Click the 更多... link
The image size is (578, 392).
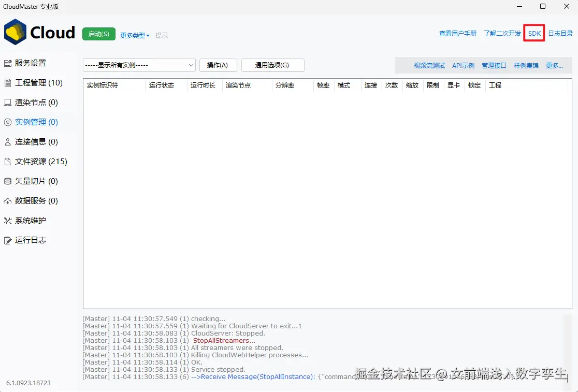click(x=554, y=66)
